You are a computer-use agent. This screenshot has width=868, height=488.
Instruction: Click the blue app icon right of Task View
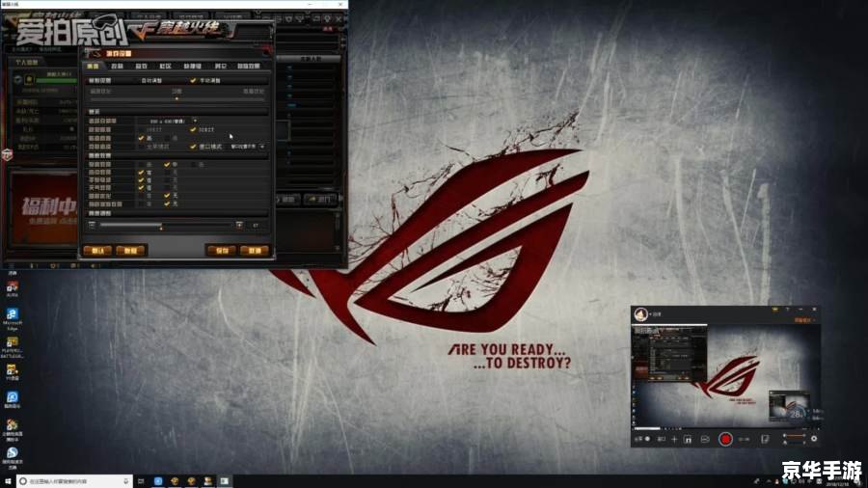pyautogui.click(x=158, y=481)
